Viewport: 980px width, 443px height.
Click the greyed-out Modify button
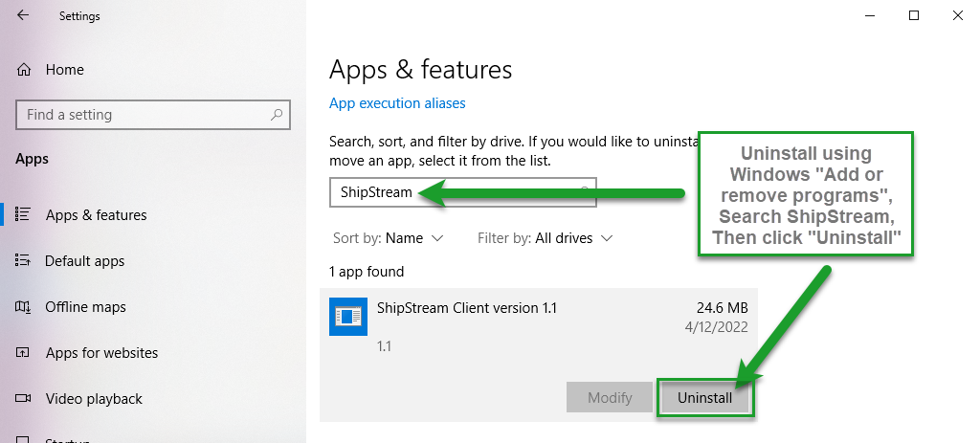(x=609, y=398)
